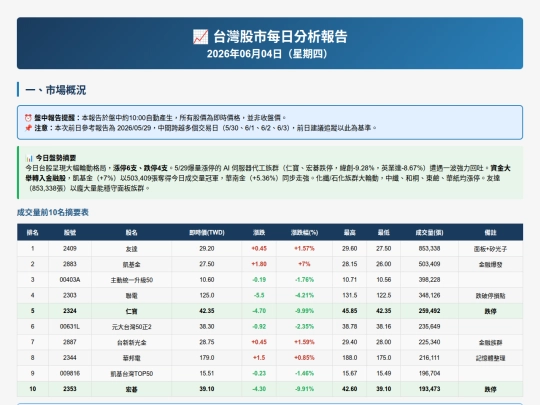This screenshot has width=540, height=405.
Task: Click stock name 台新新光金
Action: click(x=132, y=343)
